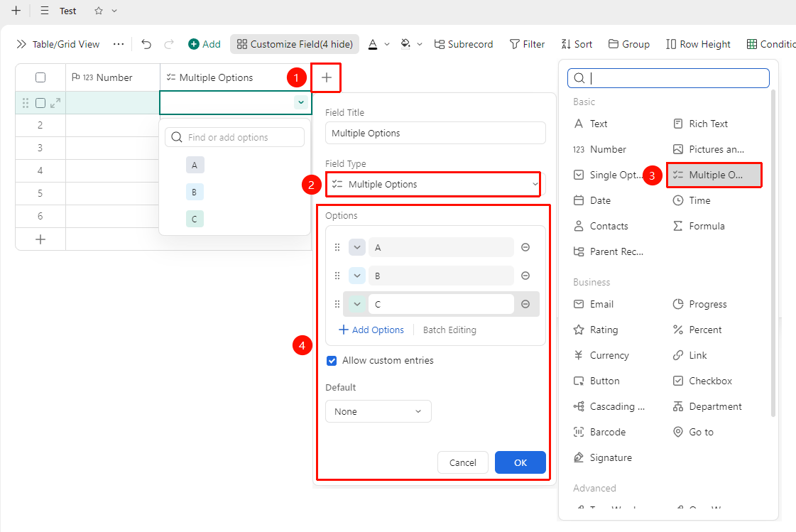The width and height of the screenshot is (796, 532).
Task: Click the undo arrow icon
Action: point(146,44)
